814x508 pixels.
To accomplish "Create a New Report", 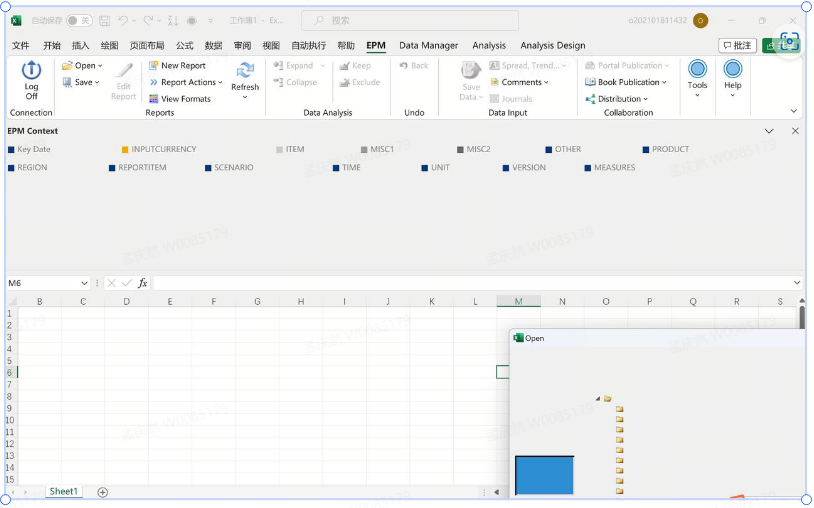I will coord(177,66).
